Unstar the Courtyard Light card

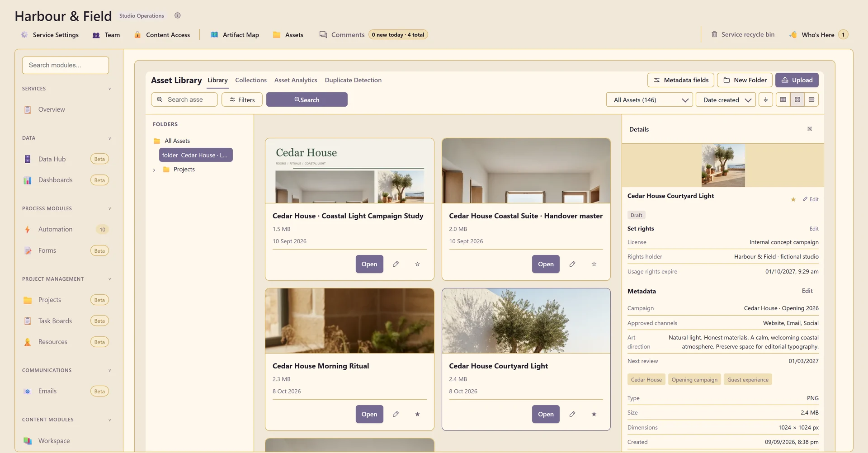[x=594, y=414]
